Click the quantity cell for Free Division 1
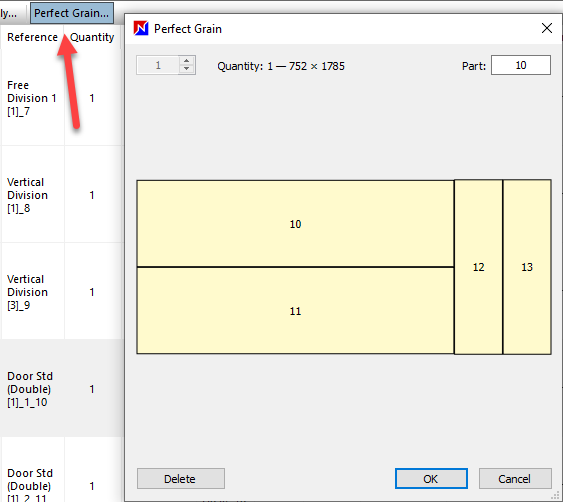 92,98
